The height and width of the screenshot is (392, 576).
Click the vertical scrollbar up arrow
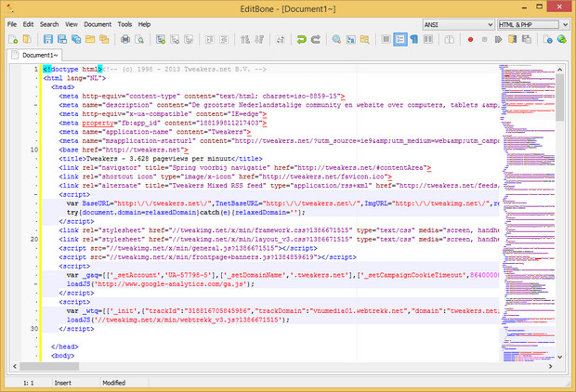tap(559, 70)
